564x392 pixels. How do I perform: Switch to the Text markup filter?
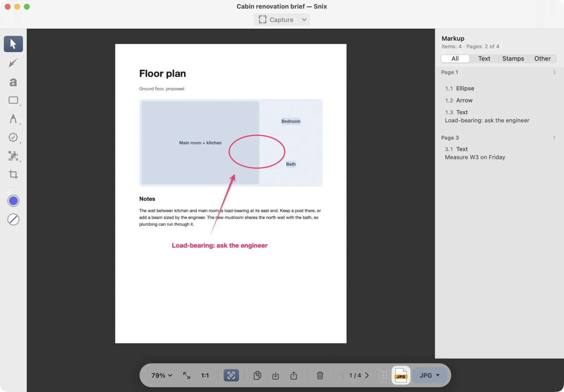(484, 59)
